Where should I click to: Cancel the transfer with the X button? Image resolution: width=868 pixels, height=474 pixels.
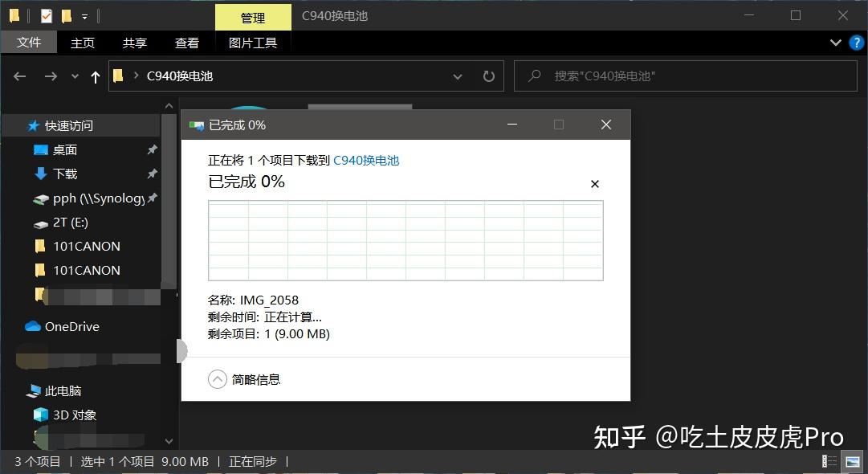click(595, 183)
